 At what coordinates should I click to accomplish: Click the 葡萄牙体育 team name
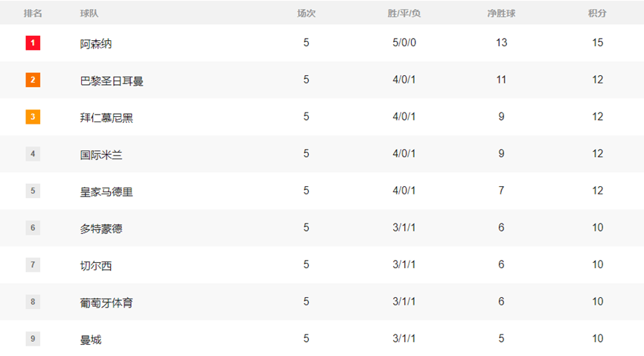pyautogui.click(x=106, y=302)
